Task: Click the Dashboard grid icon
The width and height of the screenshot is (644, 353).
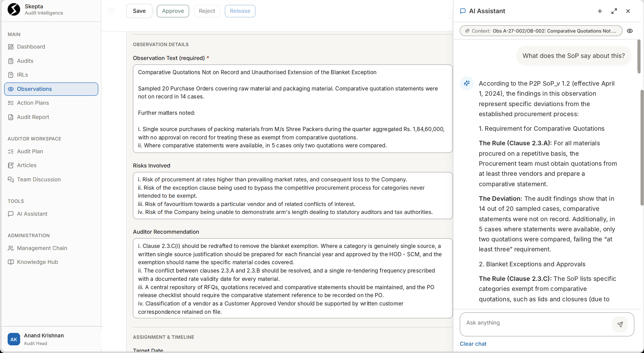Action: (11, 47)
